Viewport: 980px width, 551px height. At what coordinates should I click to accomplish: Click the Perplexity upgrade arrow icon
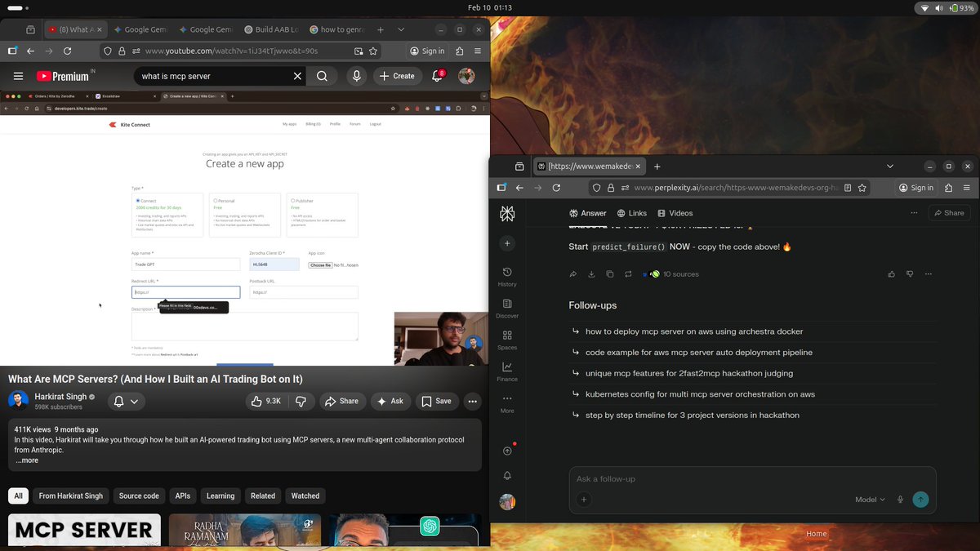tap(507, 451)
